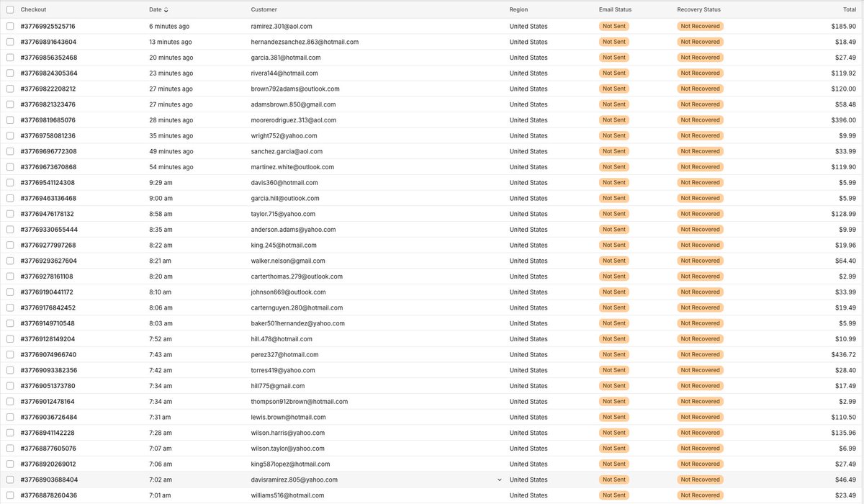View checkout #37769696772308
This screenshot has width=864, height=504.
coord(49,151)
